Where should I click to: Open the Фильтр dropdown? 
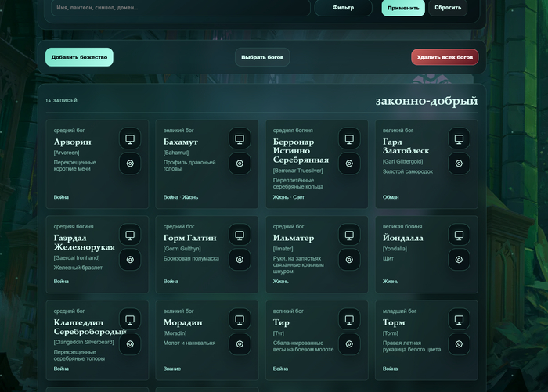click(343, 7)
